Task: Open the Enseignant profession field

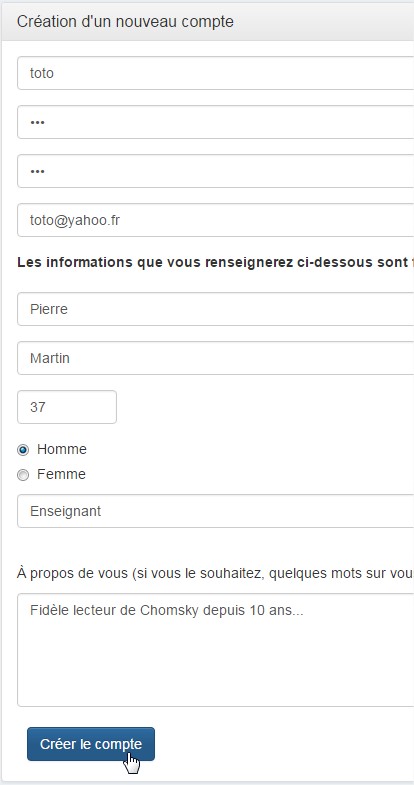Action: tap(216, 511)
